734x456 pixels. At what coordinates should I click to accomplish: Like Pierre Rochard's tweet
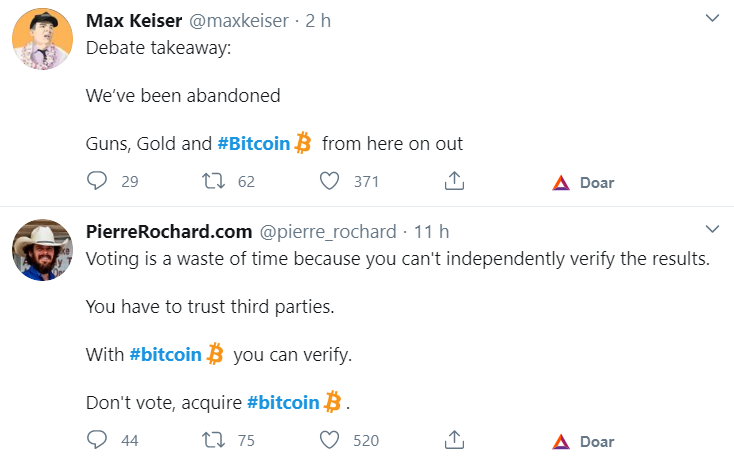(x=329, y=440)
